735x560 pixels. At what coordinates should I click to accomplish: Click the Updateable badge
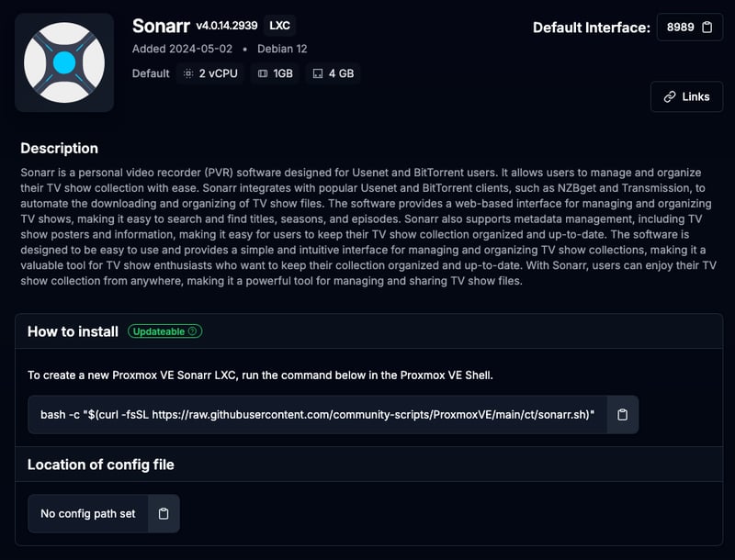(165, 332)
